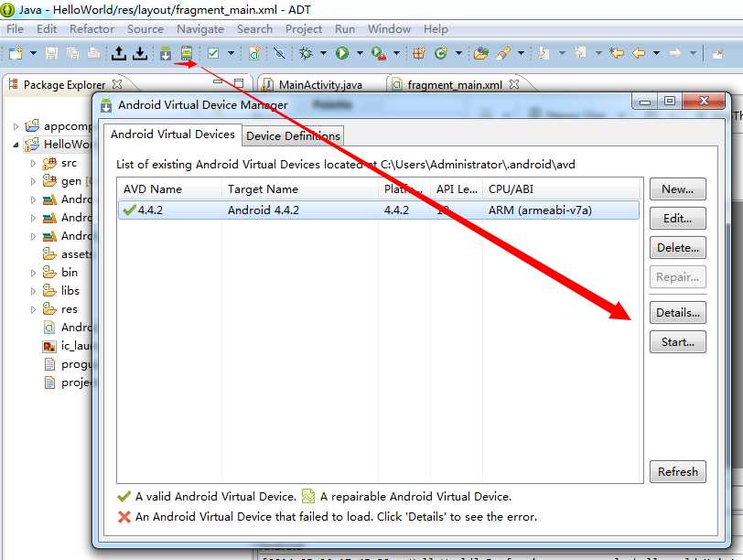Expand the appcompat project node
This screenshot has height=560, width=743.
(16, 126)
